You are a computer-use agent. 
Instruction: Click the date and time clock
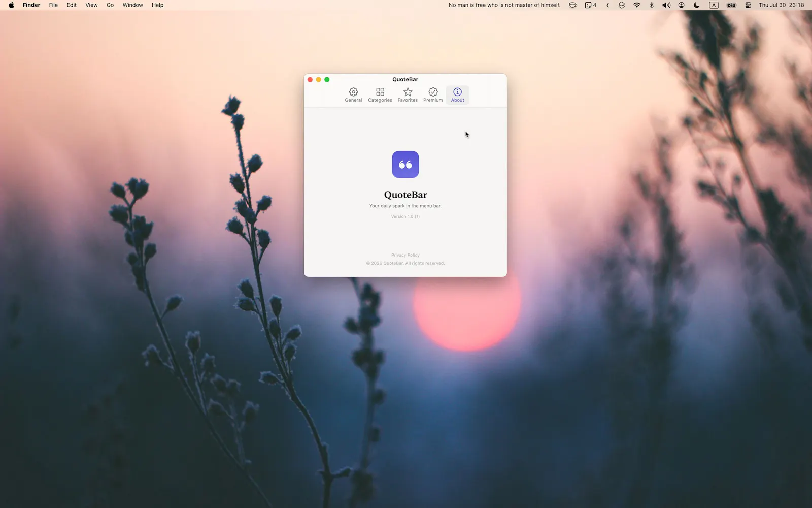pyautogui.click(x=782, y=5)
